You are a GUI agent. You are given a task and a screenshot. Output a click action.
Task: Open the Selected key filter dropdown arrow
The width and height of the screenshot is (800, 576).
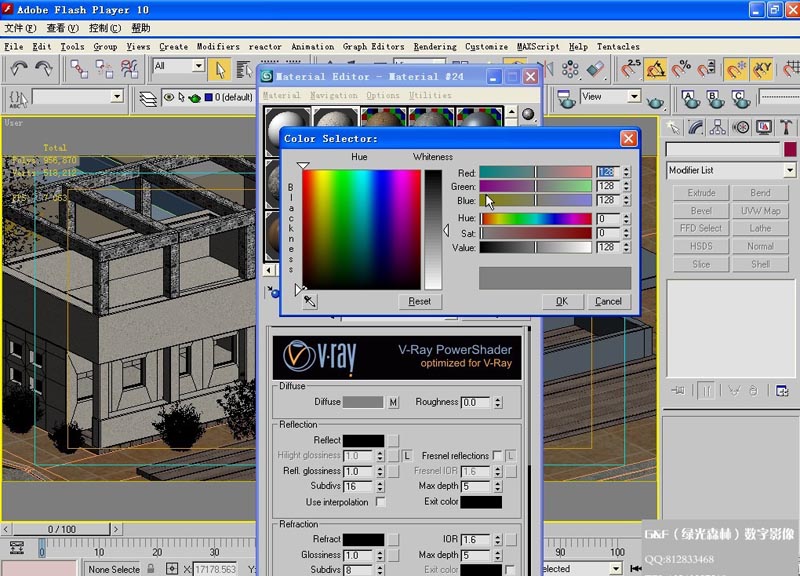click(616, 568)
